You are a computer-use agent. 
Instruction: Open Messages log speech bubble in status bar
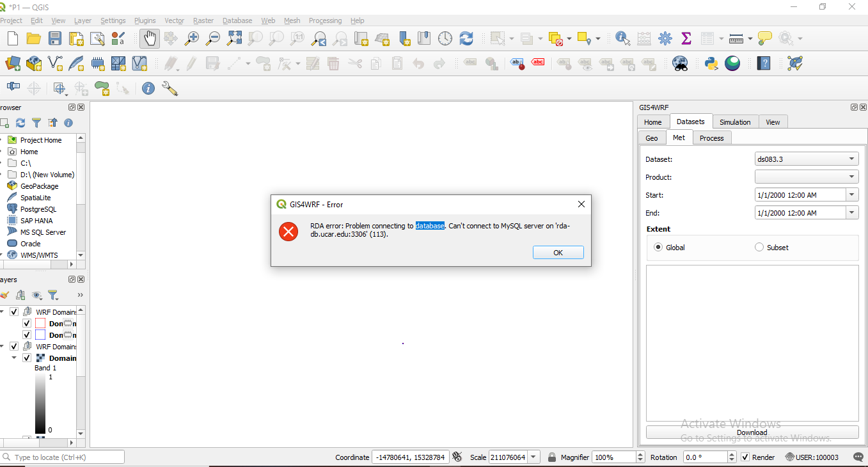pyautogui.click(x=859, y=457)
